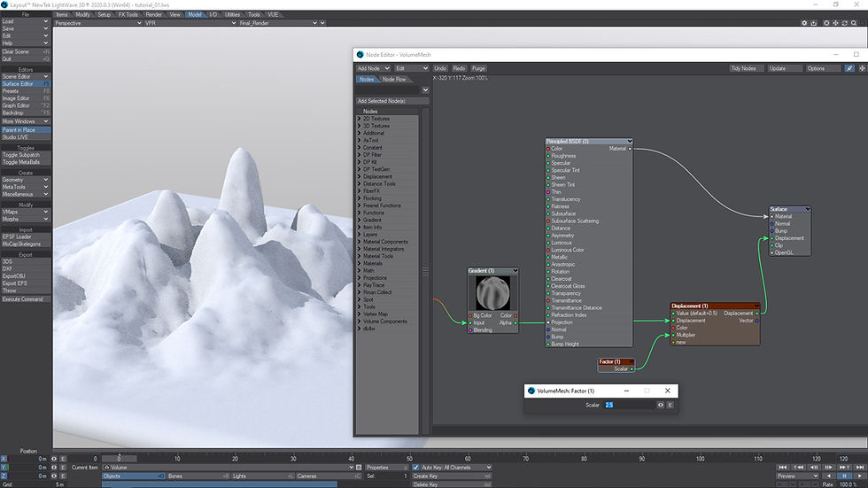Click the envelope E button beside Scalar
The image size is (868, 488).
[x=670, y=405]
